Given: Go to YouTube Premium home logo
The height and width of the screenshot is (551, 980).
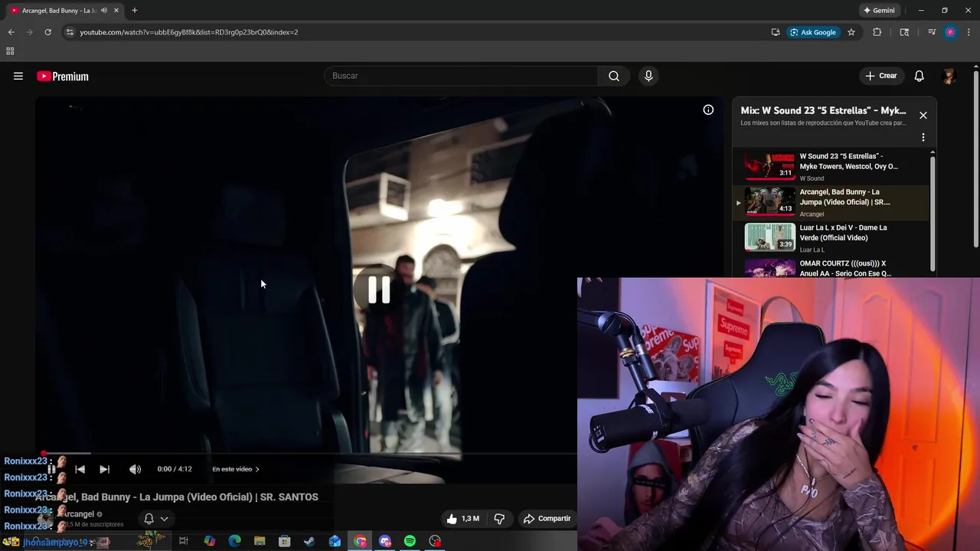Looking at the screenshot, I should 63,76.
